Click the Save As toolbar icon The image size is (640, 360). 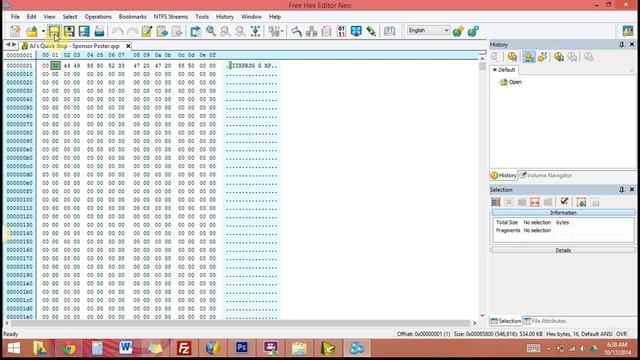[x=69, y=31]
